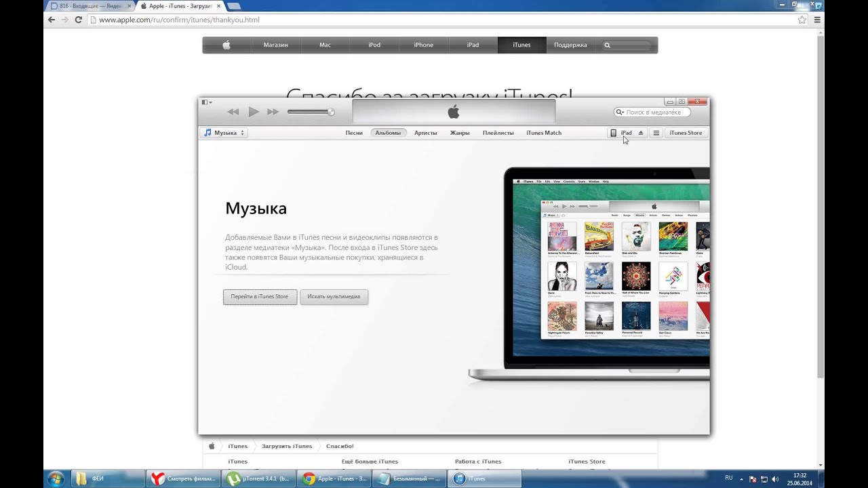Click the iTunes Store footer heading
The height and width of the screenshot is (488, 868).
(587, 462)
